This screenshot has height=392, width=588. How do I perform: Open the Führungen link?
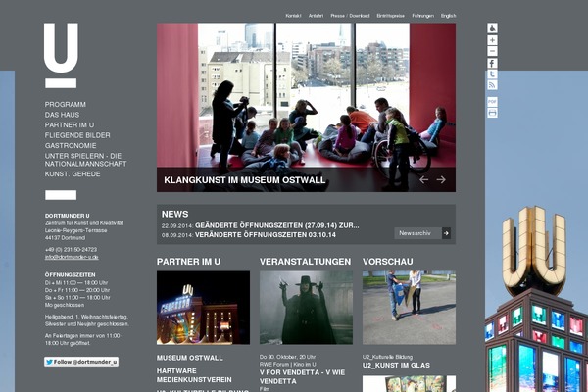click(422, 16)
